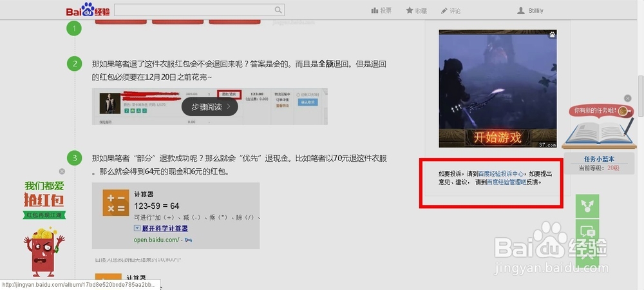Bookmark article with 收藏 star
The height and width of the screenshot is (290, 644).
(x=417, y=11)
